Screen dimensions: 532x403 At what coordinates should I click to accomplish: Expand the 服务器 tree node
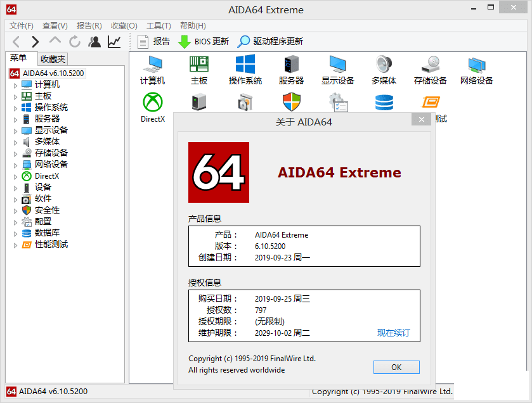[x=15, y=120]
